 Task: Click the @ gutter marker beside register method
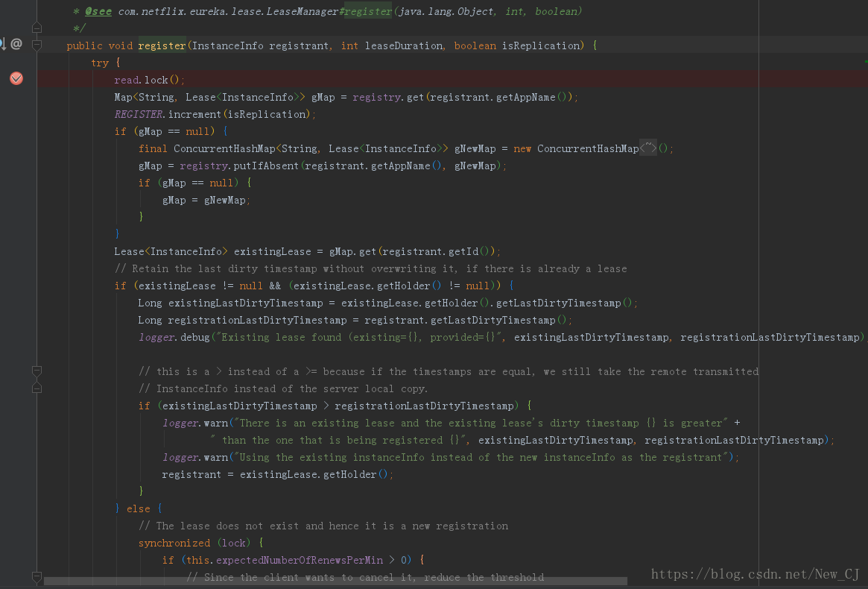(x=16, y=44)
